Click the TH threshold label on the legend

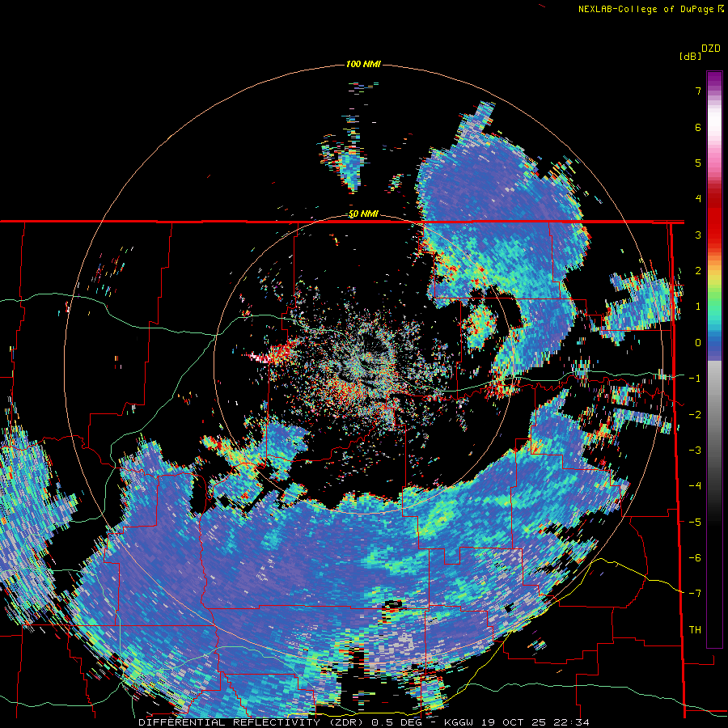[695, 630]
